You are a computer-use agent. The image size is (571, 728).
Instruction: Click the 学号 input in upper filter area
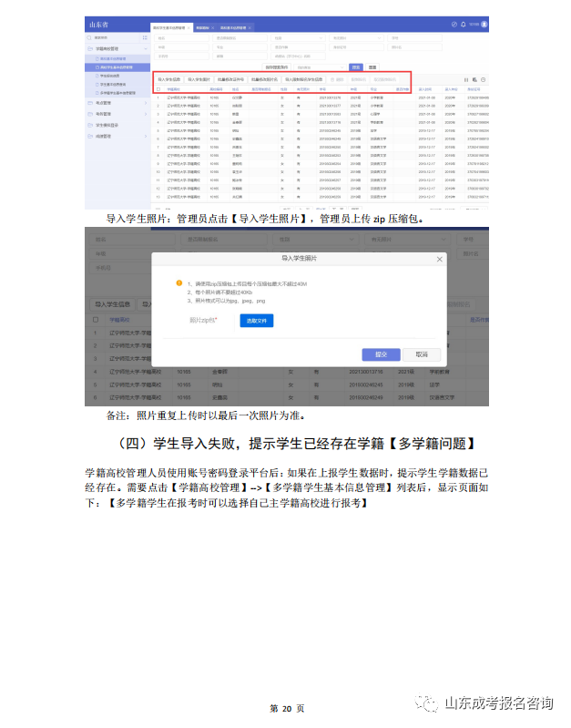coord(414,38)
